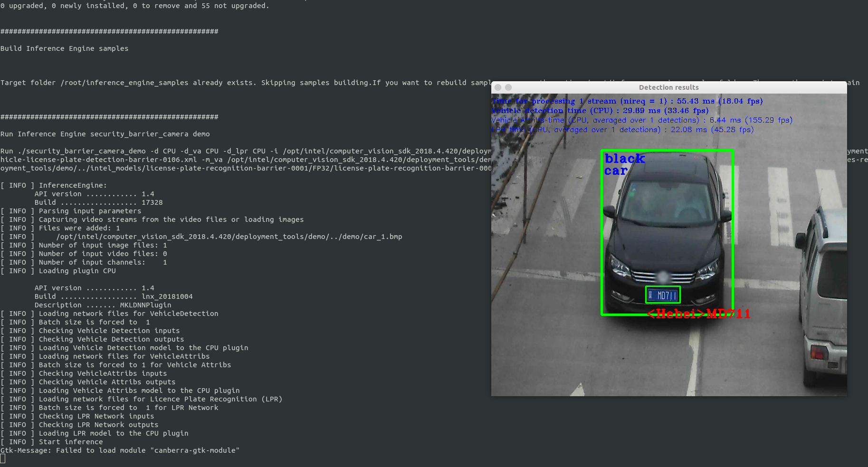Click 'Capturing video streams' log line

[x=152, y=219]
